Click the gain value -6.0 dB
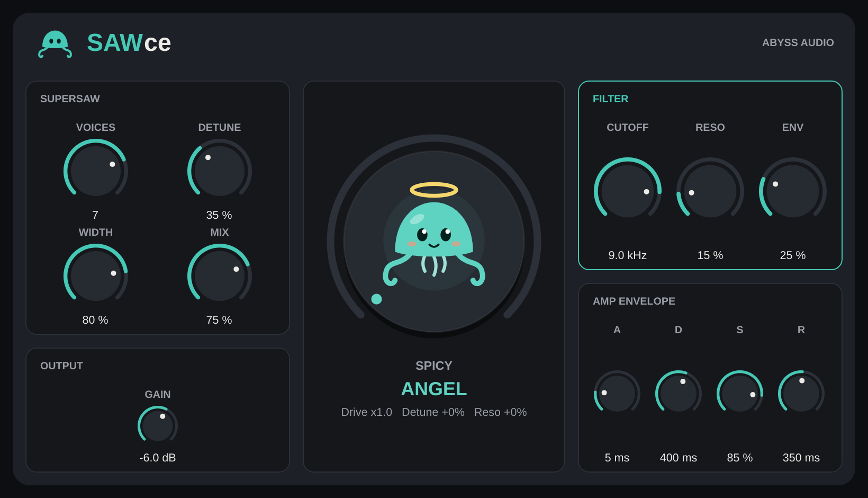The width and height of the screenshot is (868, 498). [x=158, y=458]
